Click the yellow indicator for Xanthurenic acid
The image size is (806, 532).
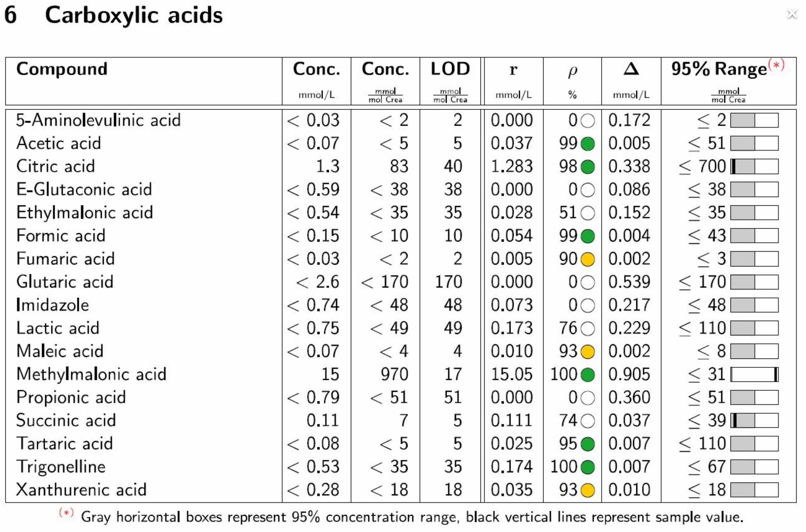(588, 490)
